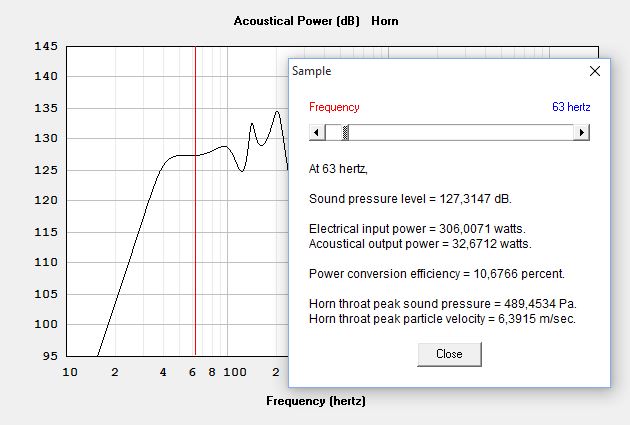Click the 135 value on the dB axis

pyautogui.click(x=46, y=108)
